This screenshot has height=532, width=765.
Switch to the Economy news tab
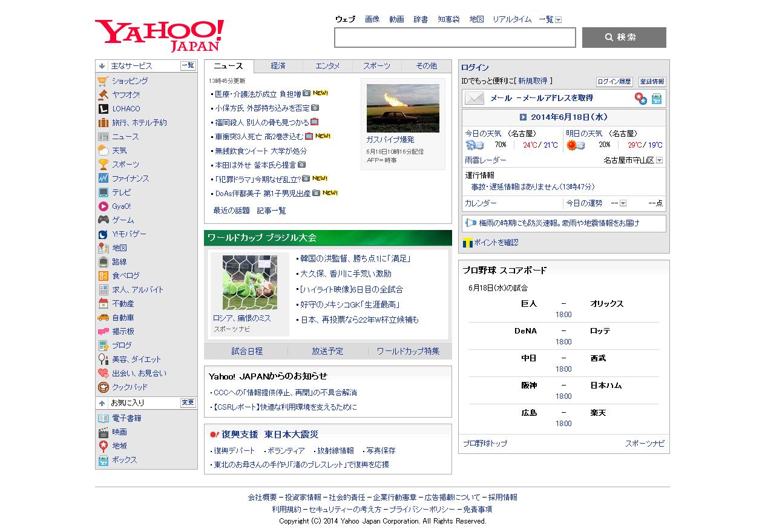pyautogui.click(x=278, y=66)
